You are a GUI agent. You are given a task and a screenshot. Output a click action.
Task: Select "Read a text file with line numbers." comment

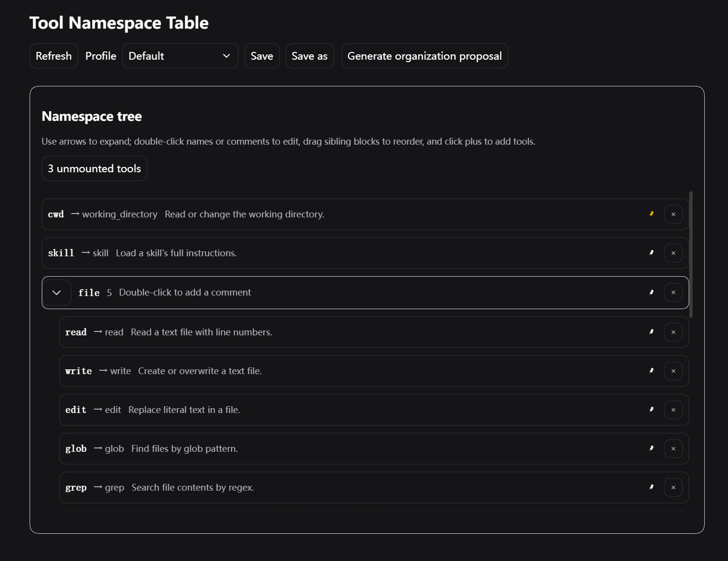[202, 332]
